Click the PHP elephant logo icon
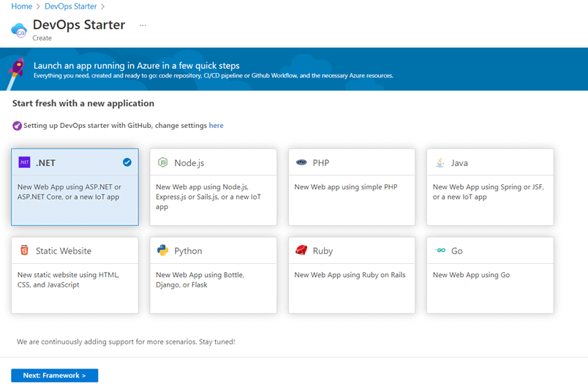 point(301,162)
